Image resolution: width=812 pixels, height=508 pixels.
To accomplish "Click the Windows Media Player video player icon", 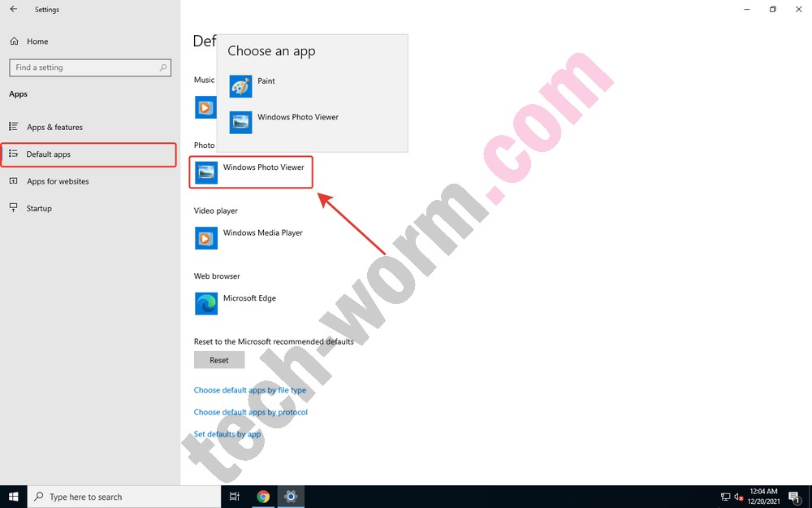I will (206, 237).
